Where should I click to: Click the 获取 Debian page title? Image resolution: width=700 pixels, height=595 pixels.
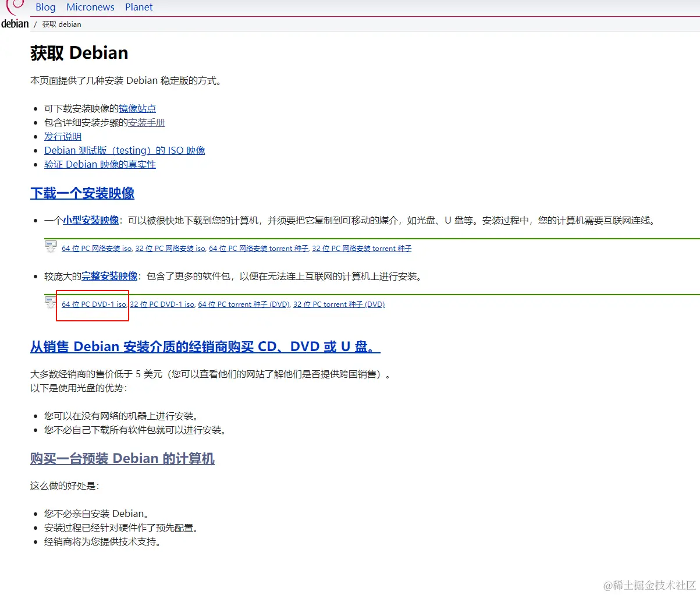pos(79,53)
